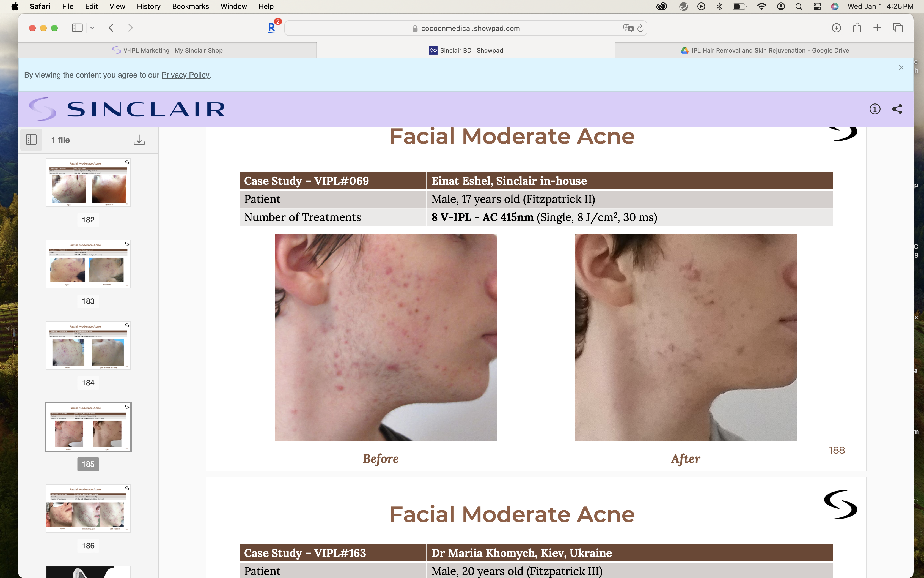Viewport: 924px width, 578px height.
Task: Click 'Dr Mariia Khomych, Kiev, Ukraine' cell
Action: 630,553
